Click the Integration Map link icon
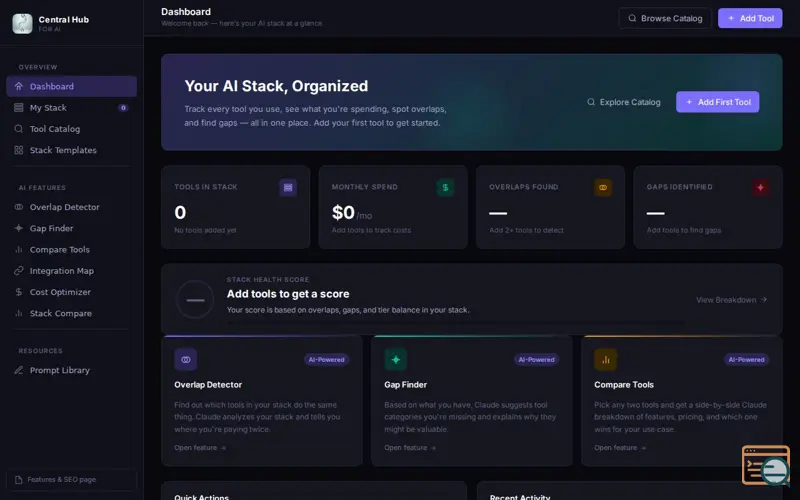Image resolution: width=800 pixels, height=500 pixels. [19, 271]
